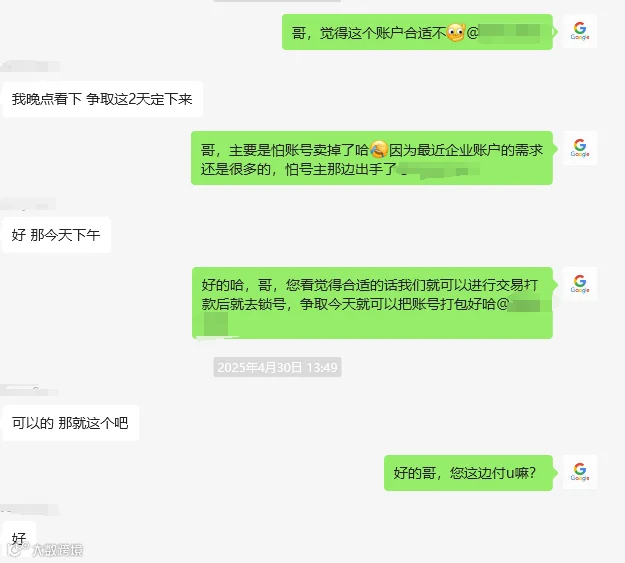
Task: Click the message 可以的 那就这个吧
Action: coord(71,423)
